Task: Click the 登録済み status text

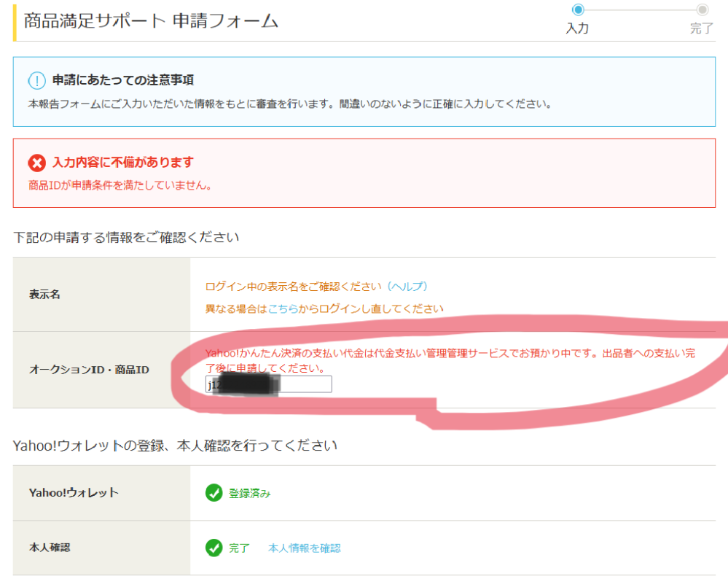Action: click(249, 493)
